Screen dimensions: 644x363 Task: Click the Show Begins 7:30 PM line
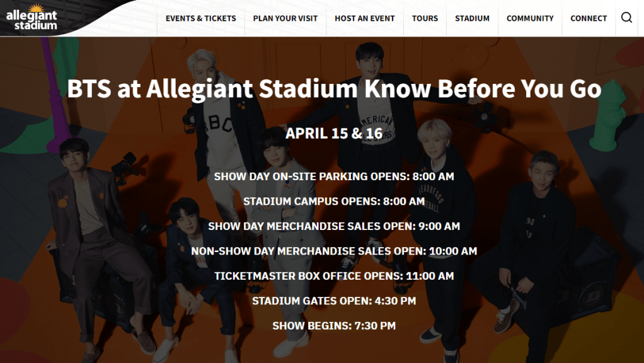334,326
